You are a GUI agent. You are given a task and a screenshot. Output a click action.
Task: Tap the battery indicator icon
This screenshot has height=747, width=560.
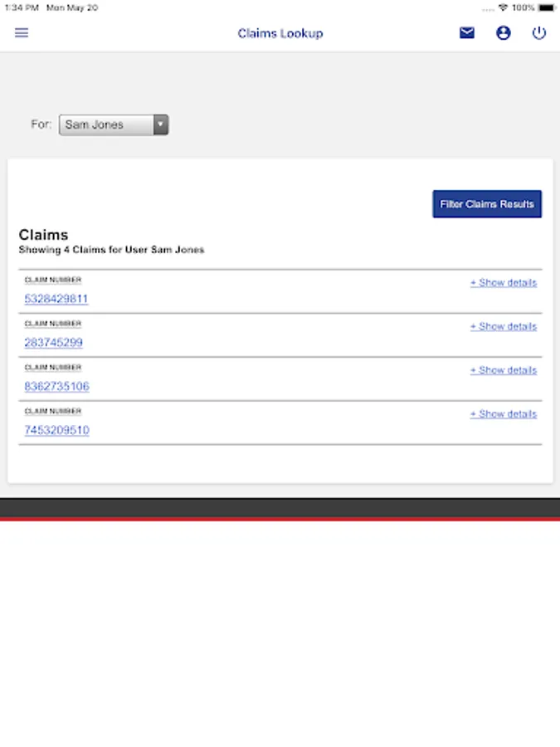(x=547, y=7)
